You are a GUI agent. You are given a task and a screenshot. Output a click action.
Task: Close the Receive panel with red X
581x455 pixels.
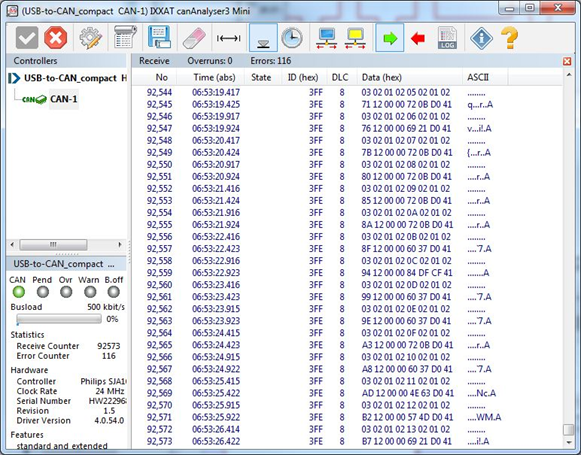567,61
